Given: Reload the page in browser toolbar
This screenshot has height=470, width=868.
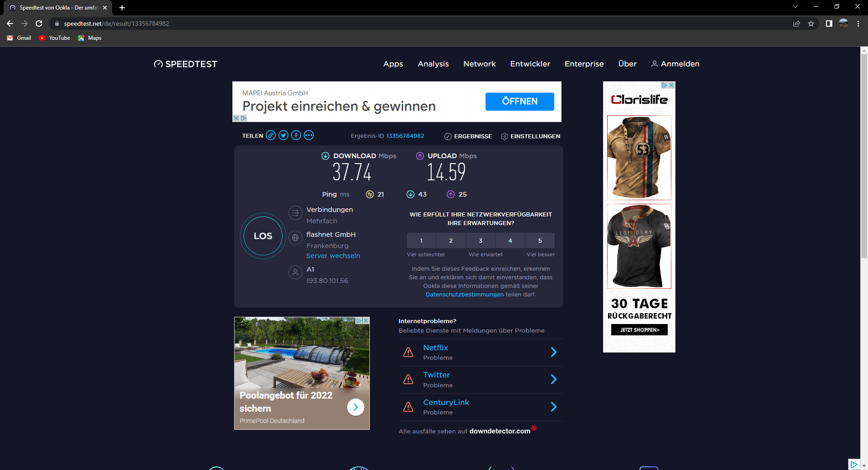Looking at the screenshot, I should [x=39, y=23].
